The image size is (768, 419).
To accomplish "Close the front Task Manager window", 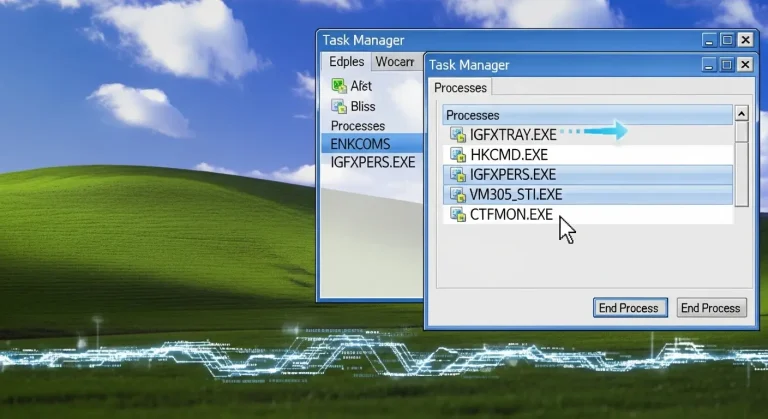I will coord(745,65).
